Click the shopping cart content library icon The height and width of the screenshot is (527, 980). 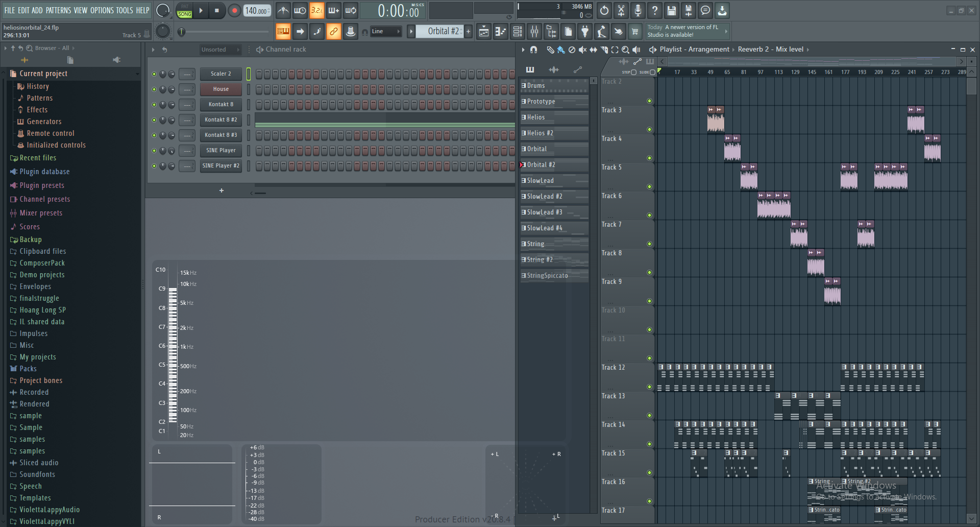[635, 32]
